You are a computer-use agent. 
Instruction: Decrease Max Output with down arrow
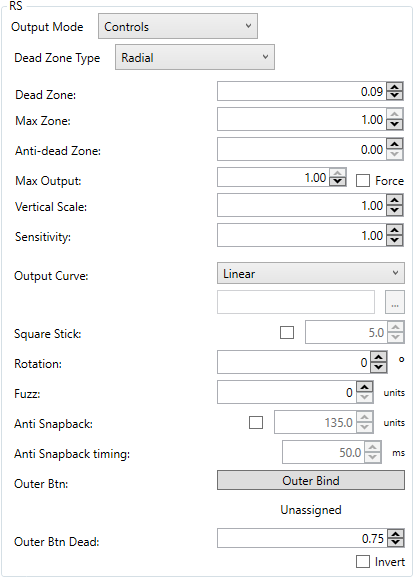(338, 181)
